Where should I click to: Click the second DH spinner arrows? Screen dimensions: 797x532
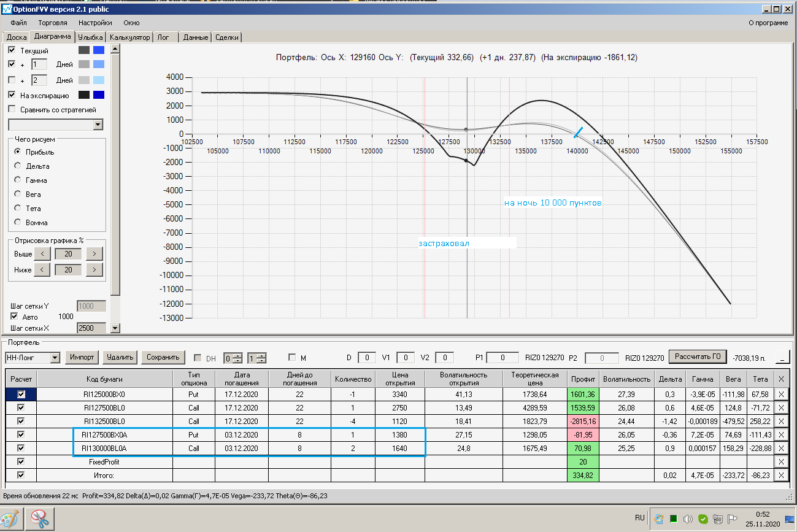pos(261,358)
